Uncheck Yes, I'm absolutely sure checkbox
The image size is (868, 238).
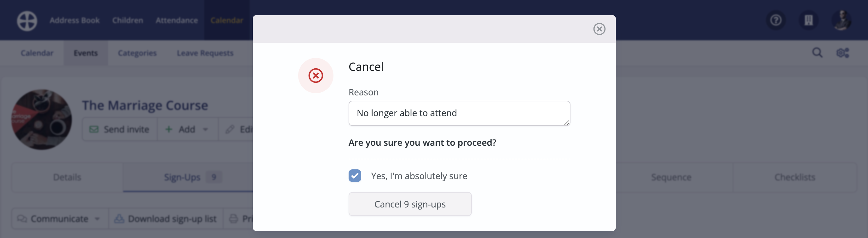355,176
